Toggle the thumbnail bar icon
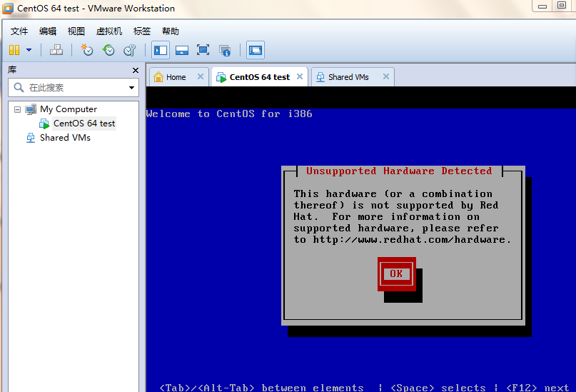This screenshot has height=392, width=576. (x=182, y=50)
